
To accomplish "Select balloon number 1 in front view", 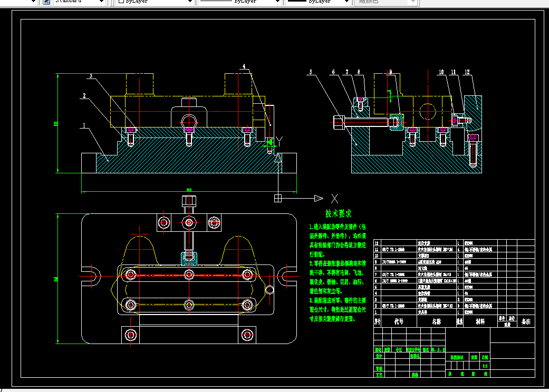I will pos(83,126).
